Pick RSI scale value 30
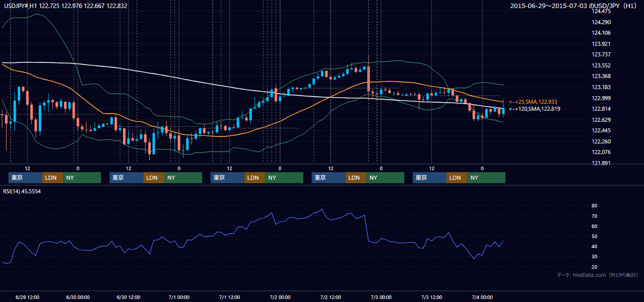 click(594, 256)
